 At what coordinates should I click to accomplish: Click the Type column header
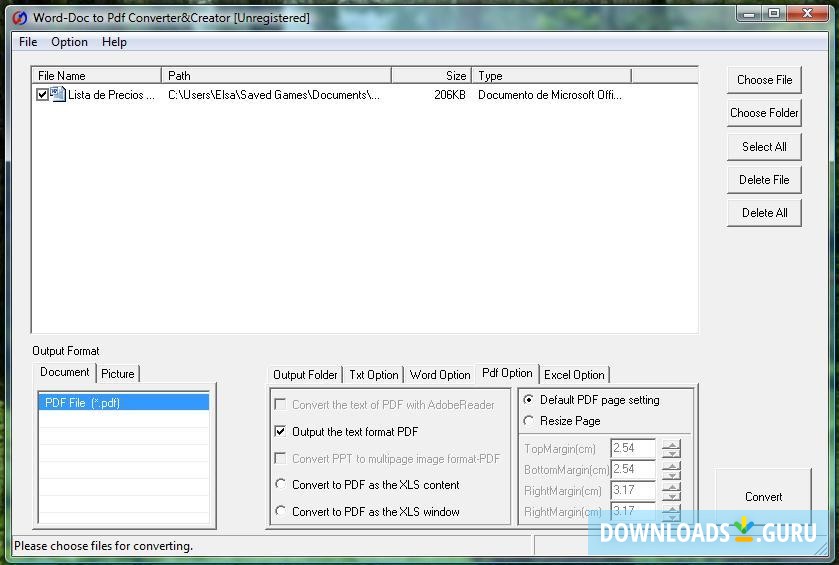point(552,75)
